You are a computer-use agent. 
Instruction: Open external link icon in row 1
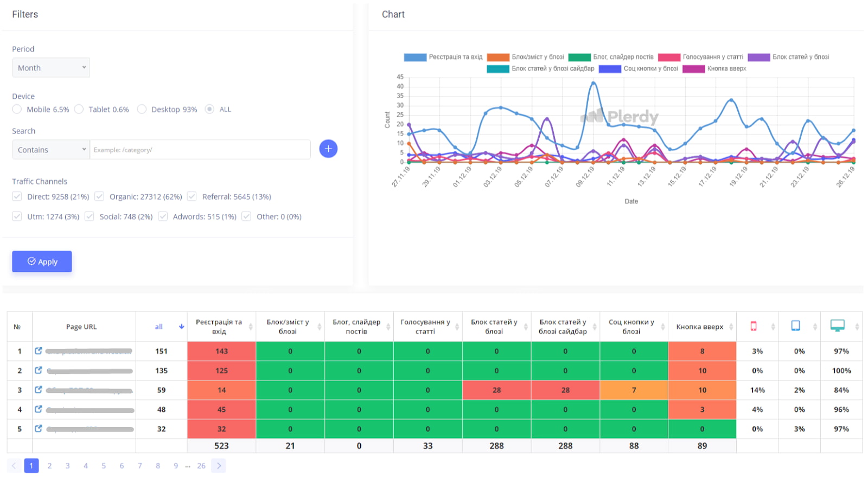click(39, 351)
